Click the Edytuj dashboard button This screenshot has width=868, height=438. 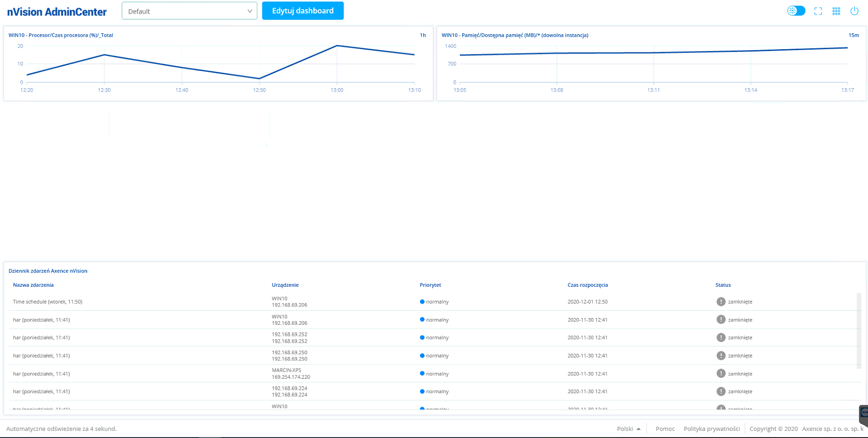[302, 11]
